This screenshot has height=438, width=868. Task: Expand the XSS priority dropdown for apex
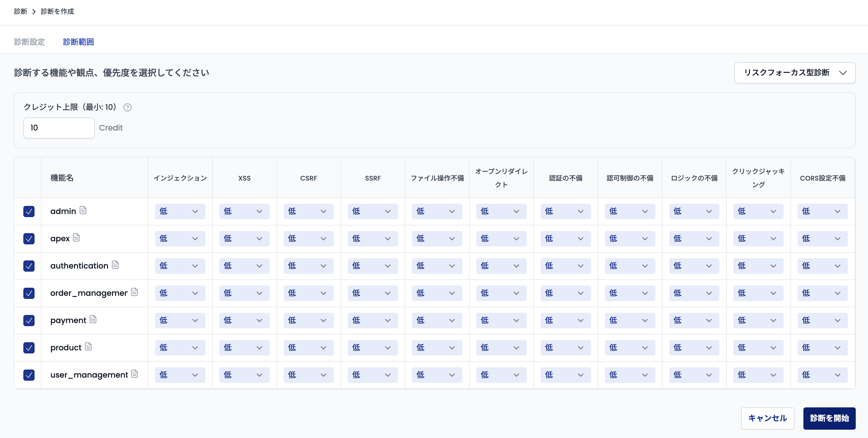[x=244, y=238]
